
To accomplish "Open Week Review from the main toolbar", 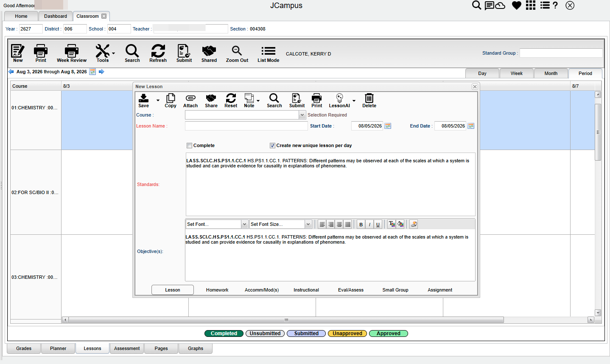I will pos(71,53).
